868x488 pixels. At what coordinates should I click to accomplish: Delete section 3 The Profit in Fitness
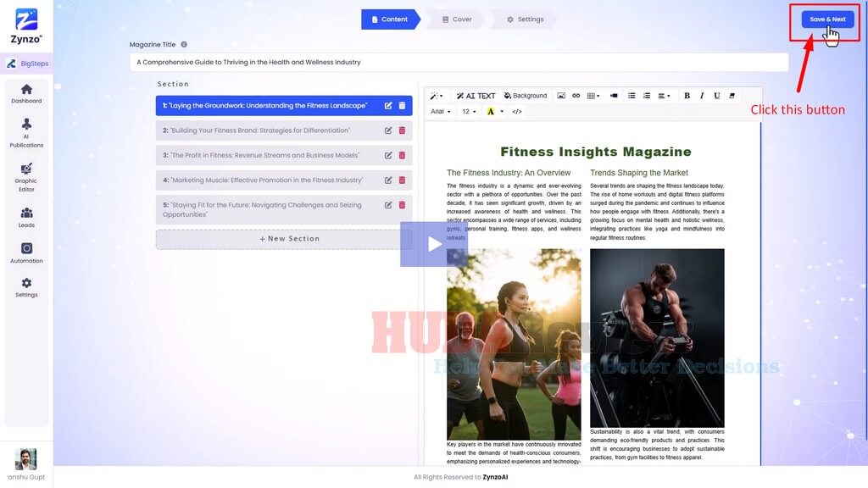402,156
